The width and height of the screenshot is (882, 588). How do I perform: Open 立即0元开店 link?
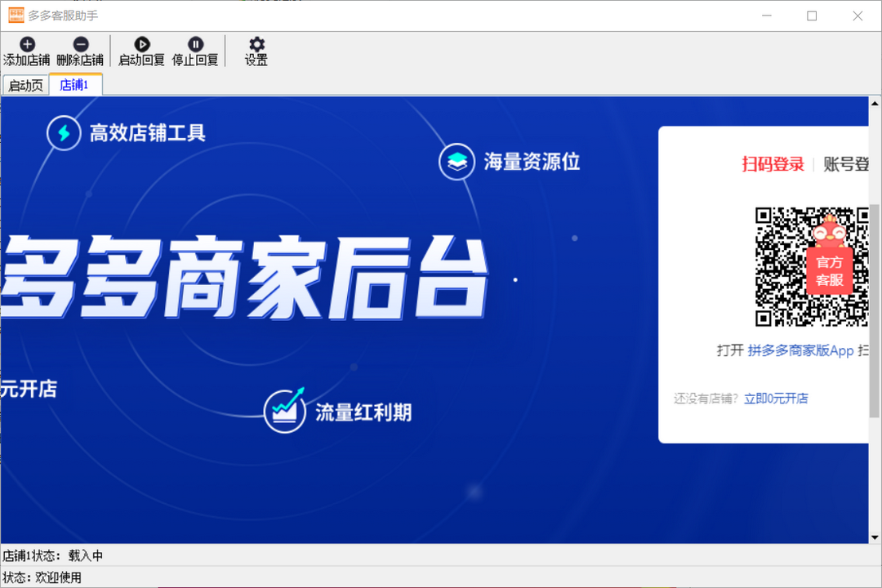[x=775, y=399]
